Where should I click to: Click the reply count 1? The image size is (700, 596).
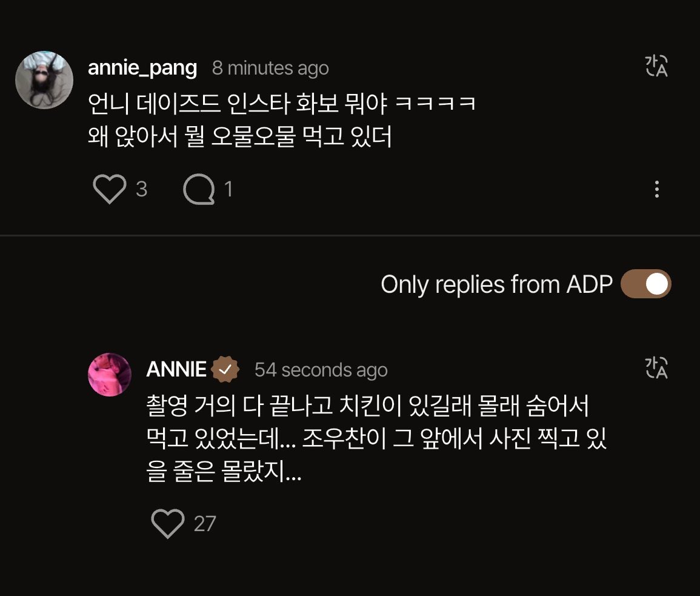pyautogui.click(x=228, y=190)
